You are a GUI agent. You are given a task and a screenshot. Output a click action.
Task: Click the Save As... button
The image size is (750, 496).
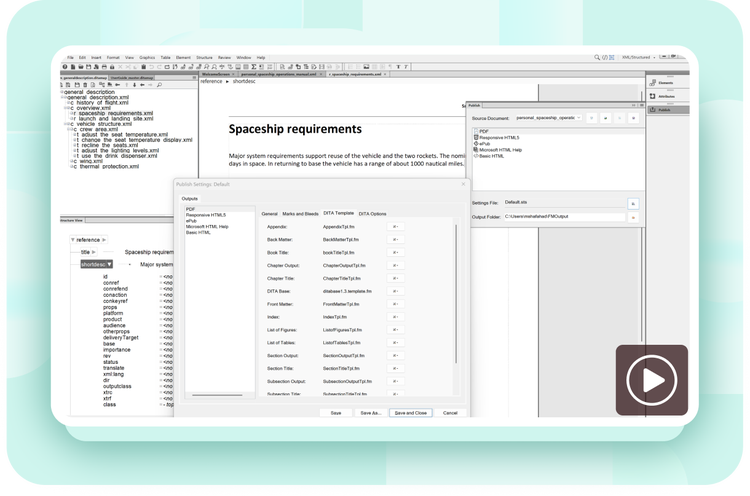pos(370,413)
